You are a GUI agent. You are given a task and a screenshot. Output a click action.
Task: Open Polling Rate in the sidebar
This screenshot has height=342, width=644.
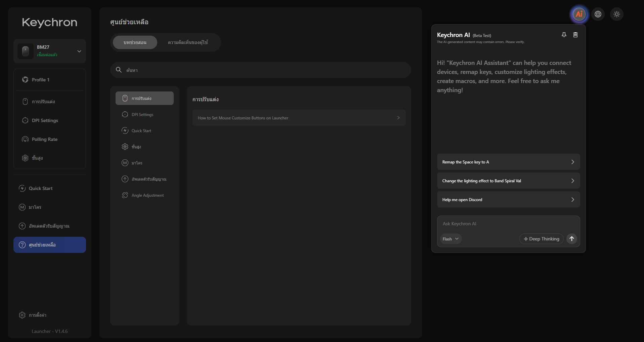(50, 139)
